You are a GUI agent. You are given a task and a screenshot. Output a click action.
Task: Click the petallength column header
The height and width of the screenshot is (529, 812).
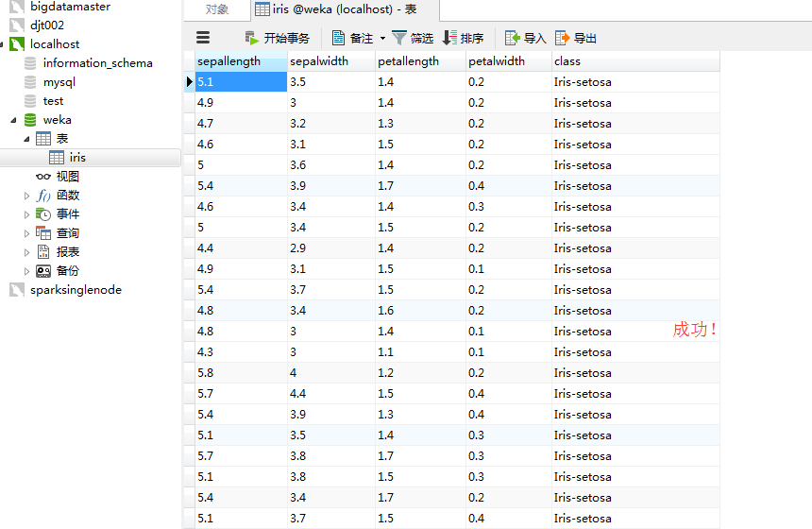point(420,61)
